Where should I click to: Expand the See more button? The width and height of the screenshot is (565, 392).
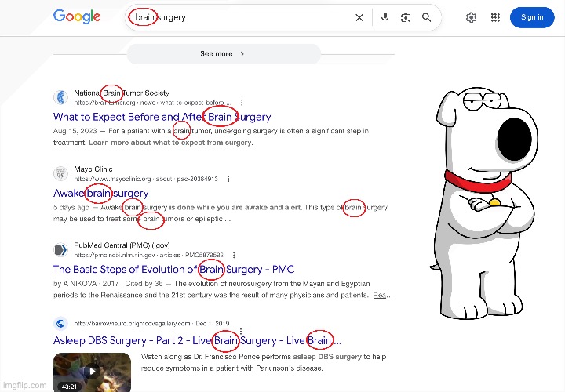pyautogui.click(x=224, y=54)
